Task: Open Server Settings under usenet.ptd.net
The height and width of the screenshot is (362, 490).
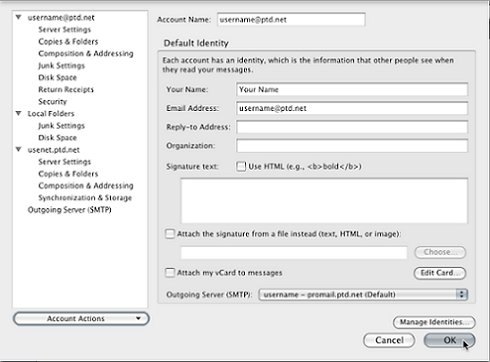Action: [64, 162]
